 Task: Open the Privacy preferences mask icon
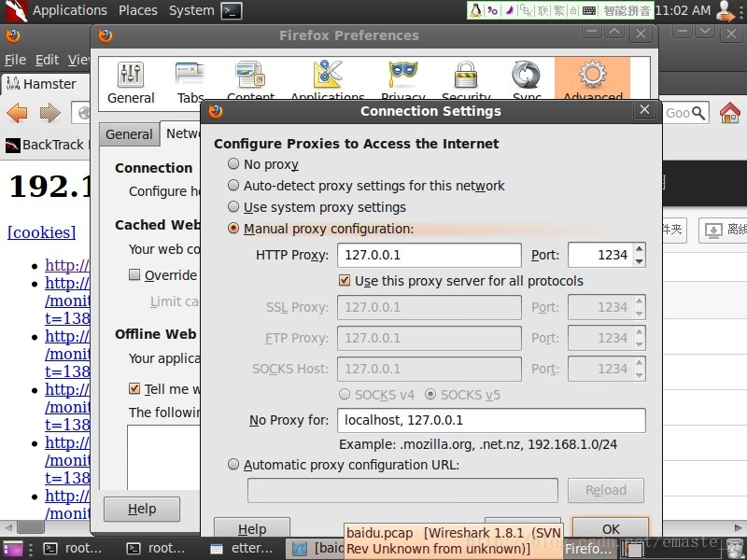coord(403,75)
